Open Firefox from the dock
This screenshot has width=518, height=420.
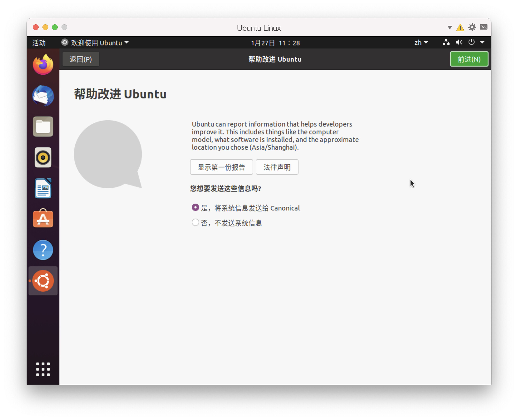pyautogui.click(x=43, y=64)
